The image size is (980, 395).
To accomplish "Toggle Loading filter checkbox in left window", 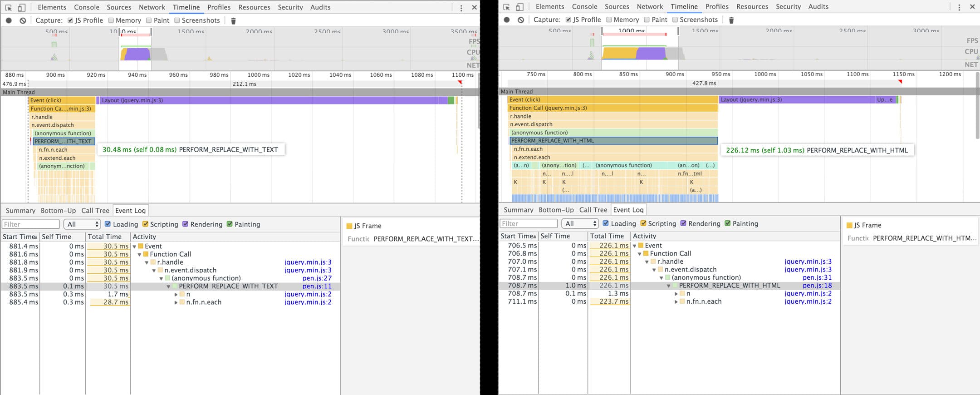I will [108, 224].
